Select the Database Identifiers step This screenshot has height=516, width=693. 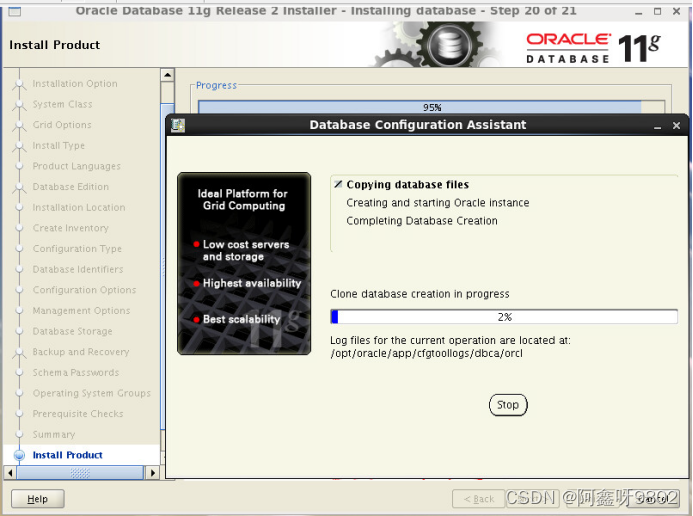pos(78,269)
